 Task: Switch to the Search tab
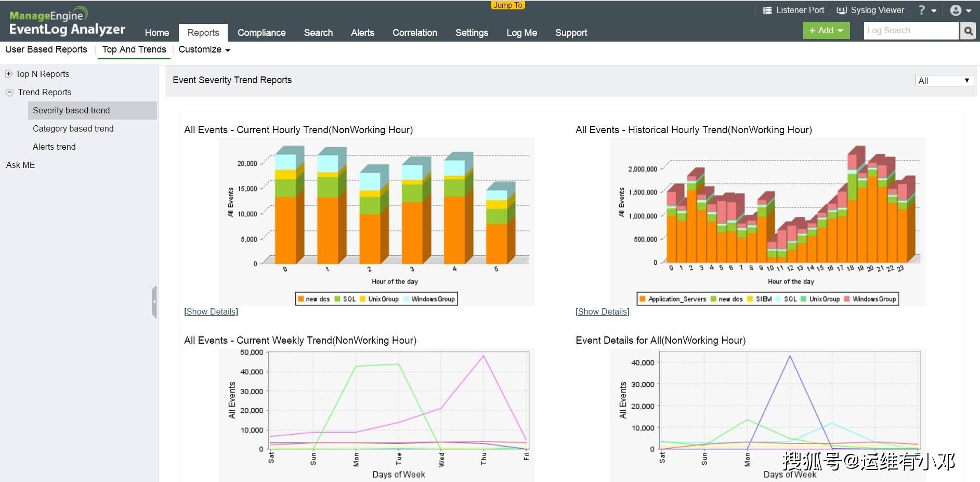tap(318, 33)
